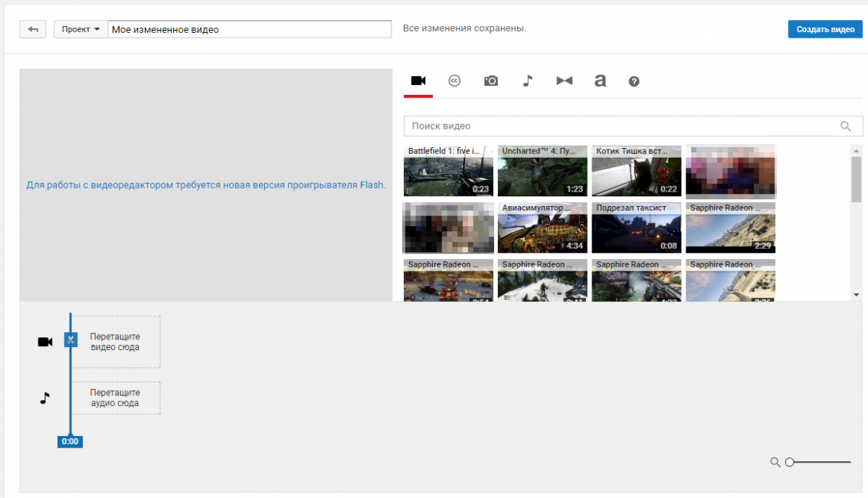
Task: Select the Котик Тишка video thumbnail
Action: 637,171
